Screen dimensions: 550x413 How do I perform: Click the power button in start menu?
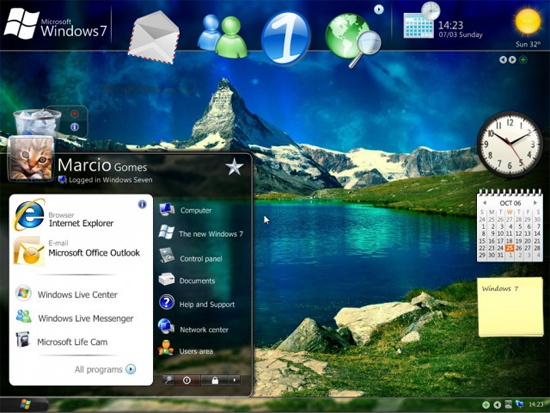[x=187, y=380]
